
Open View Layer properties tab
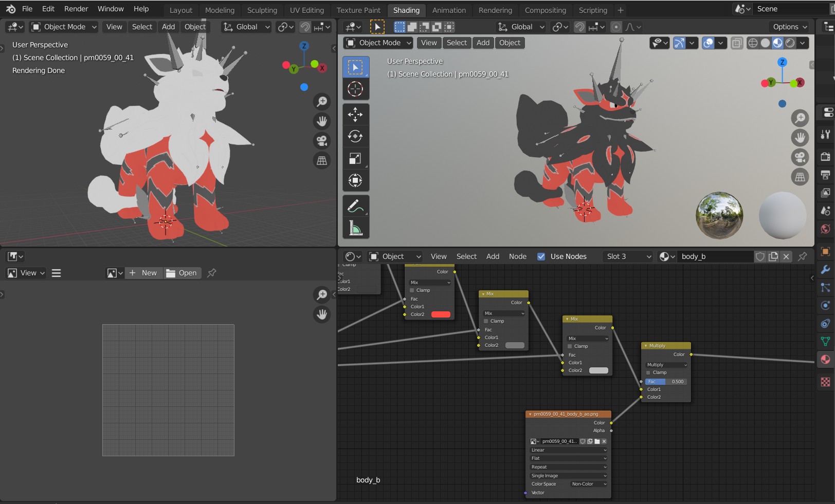pyautogui.click(x=825, y=193)
